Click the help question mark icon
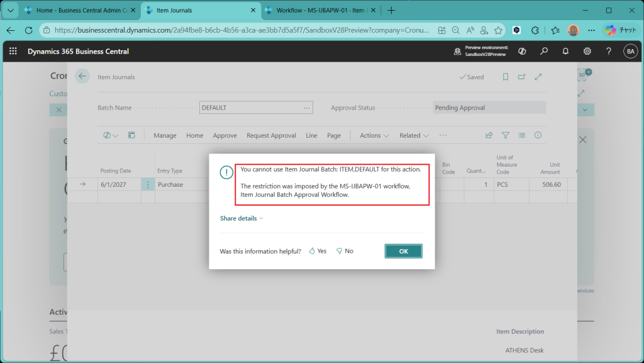 click(608, 52)
